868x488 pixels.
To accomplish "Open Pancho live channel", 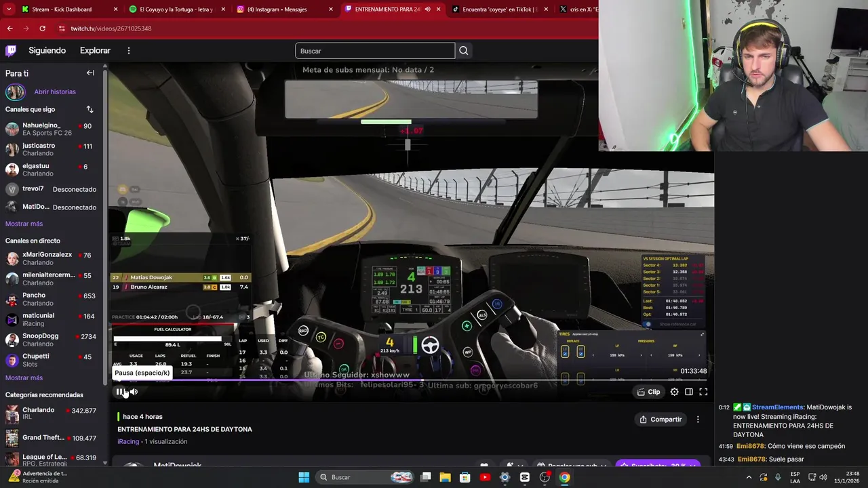I will (x=51, y=299).
